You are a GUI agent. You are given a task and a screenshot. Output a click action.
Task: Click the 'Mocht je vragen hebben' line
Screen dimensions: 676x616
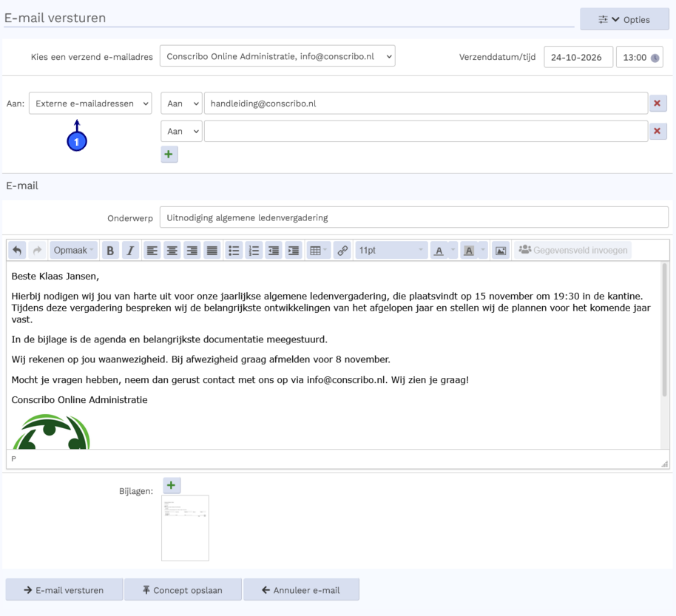click(240, 380)
